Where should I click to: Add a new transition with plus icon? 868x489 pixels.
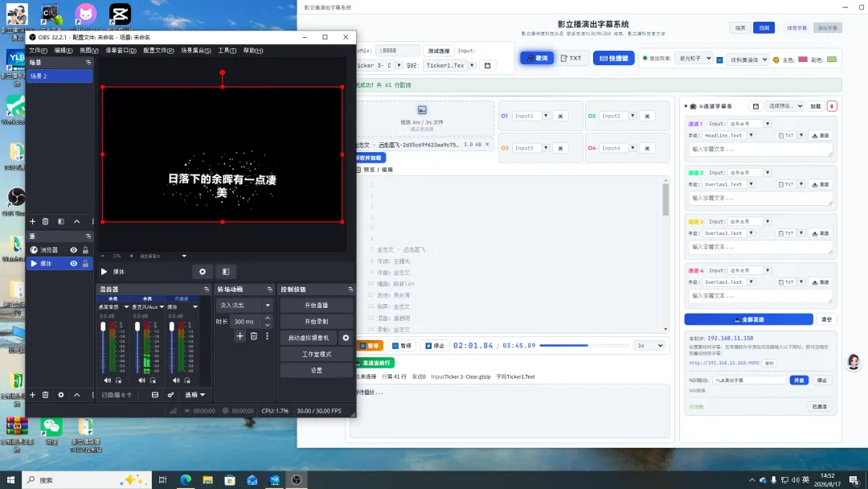tap(240, 336)
